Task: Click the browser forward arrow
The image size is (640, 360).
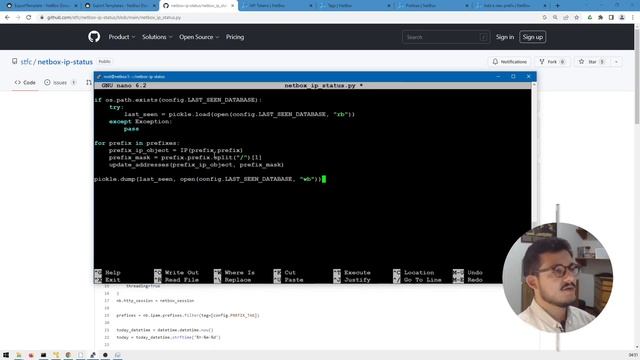Action: click(18, 18)
